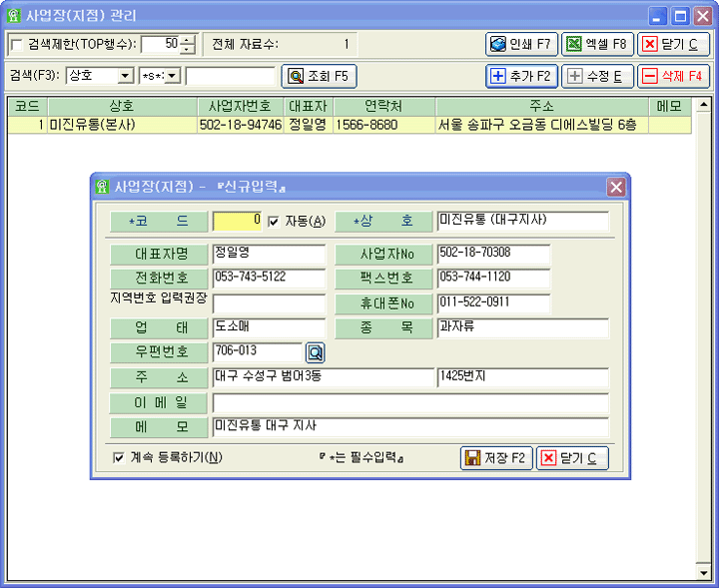Click the search keyword input field
Screen dimensions: 719x588
click(x=231, y=76)
